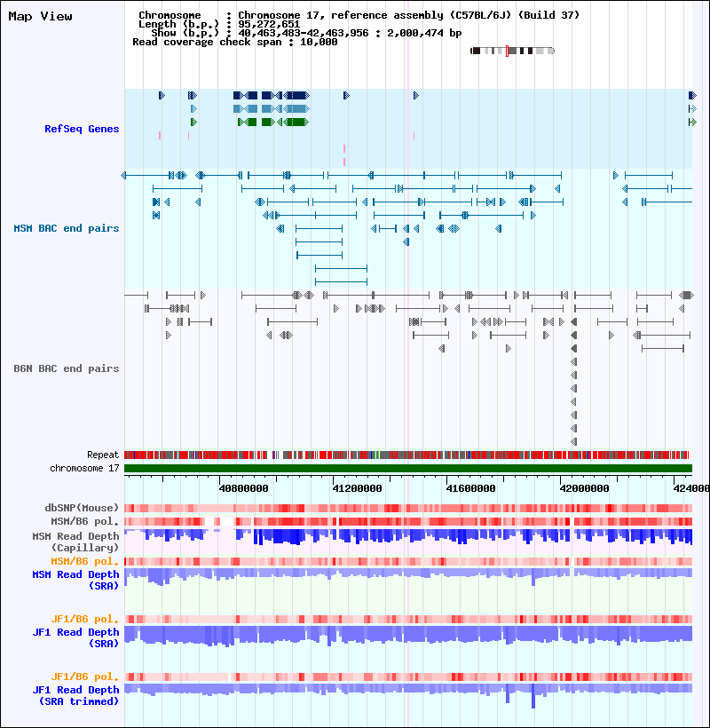Click the Repeat track color bar
Image resolution: width=710 pixels, height=728 pixels.
[408, 455]
